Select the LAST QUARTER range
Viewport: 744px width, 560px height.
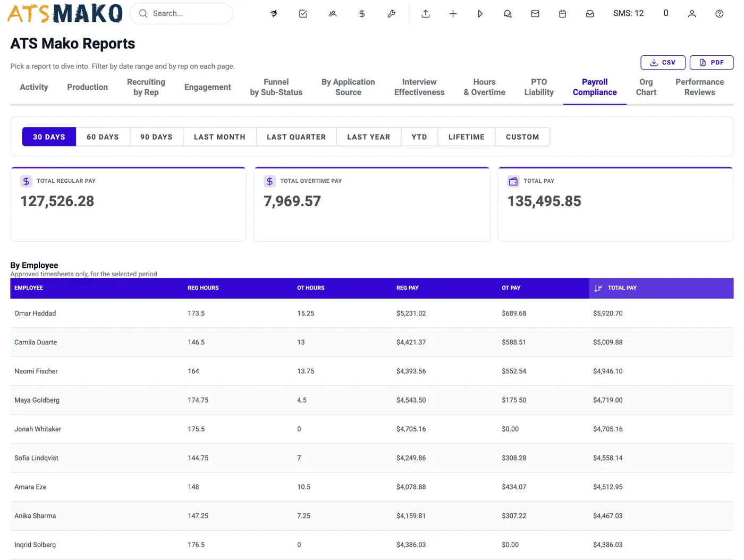[x=297, y=137]
